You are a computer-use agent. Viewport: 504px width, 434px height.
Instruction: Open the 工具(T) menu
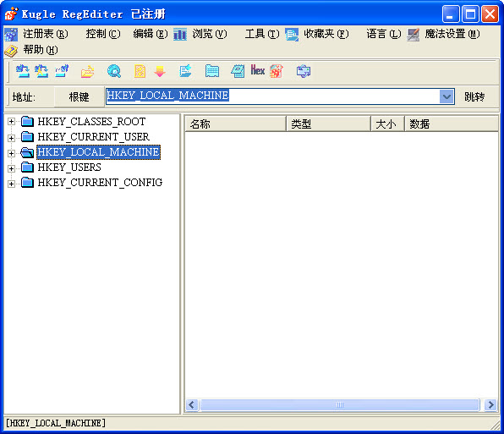click(262, 34)
